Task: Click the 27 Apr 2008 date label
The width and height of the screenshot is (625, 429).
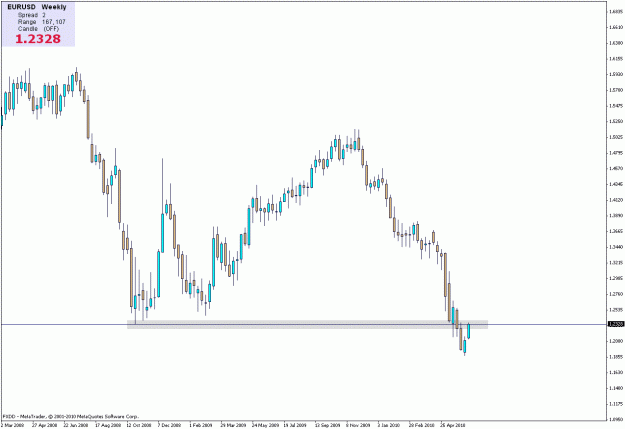Action: (44, 425)
